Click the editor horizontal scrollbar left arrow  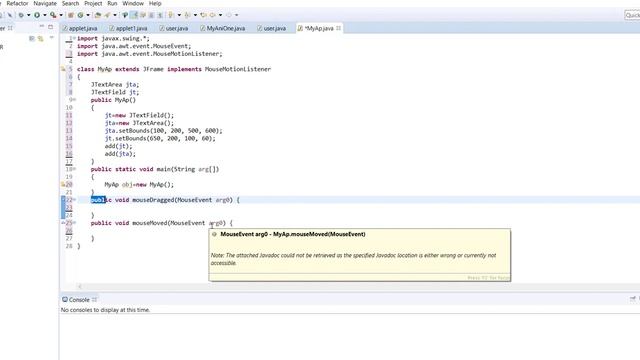tap(80, 286)
